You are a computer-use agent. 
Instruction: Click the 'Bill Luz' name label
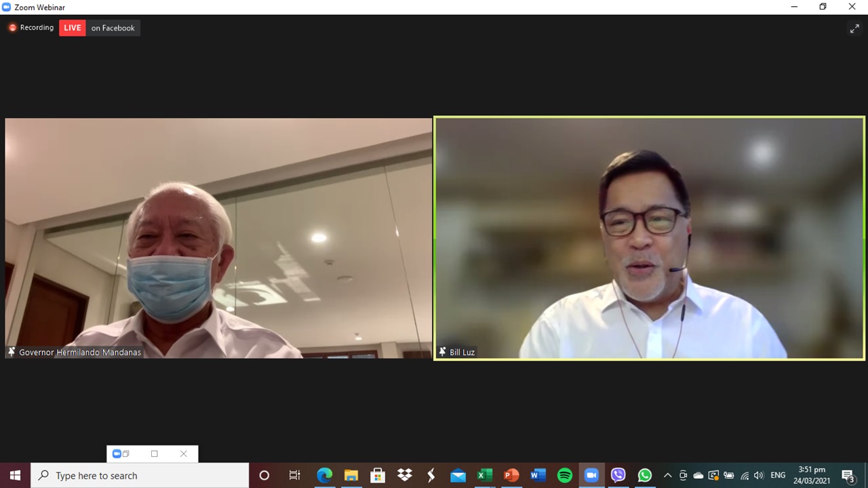462,352
